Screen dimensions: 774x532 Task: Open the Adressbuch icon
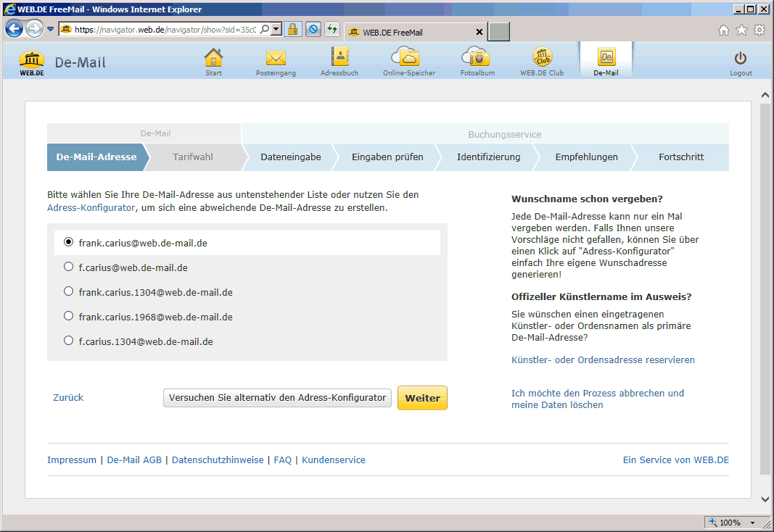click(x=339, y=62)
